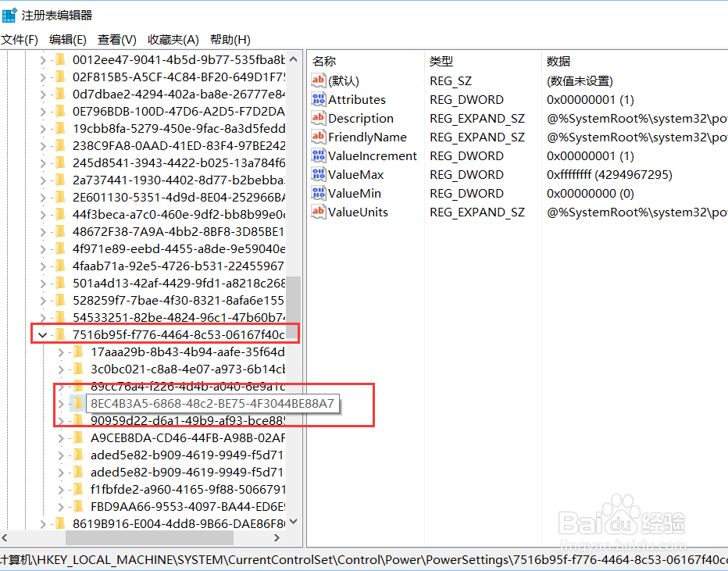Click the (默认) REG_SZ string icon

[x=319, y=80]
